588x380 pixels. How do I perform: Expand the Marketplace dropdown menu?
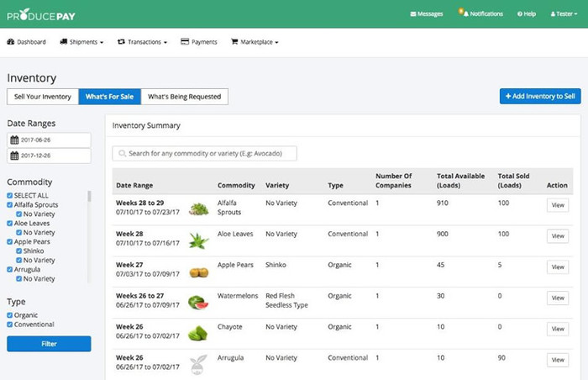[x=255, y=41]
